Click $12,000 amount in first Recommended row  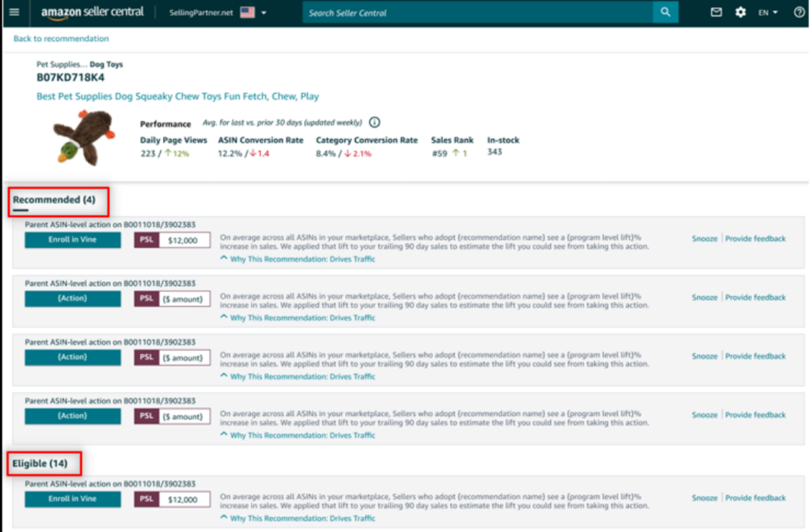(184, 240)
